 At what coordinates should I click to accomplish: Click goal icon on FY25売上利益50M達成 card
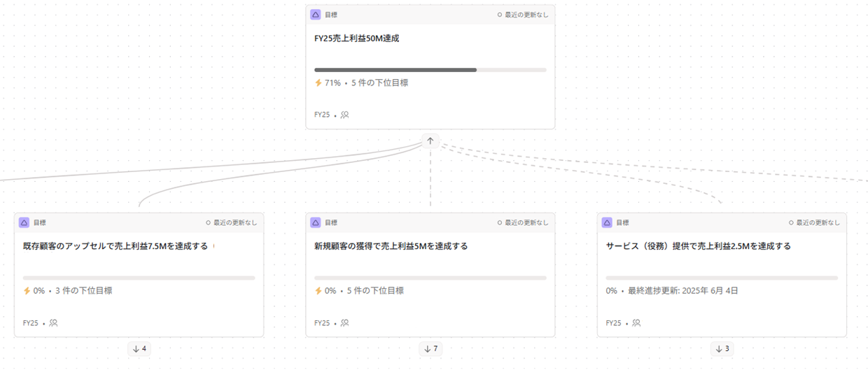316,15
